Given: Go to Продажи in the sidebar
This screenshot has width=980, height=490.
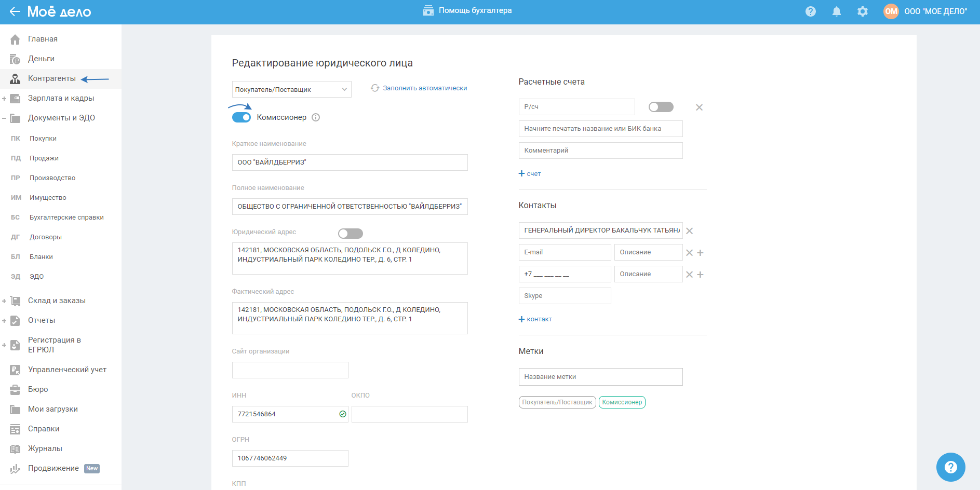Looking at the screenshot, I should click(44, 158).
